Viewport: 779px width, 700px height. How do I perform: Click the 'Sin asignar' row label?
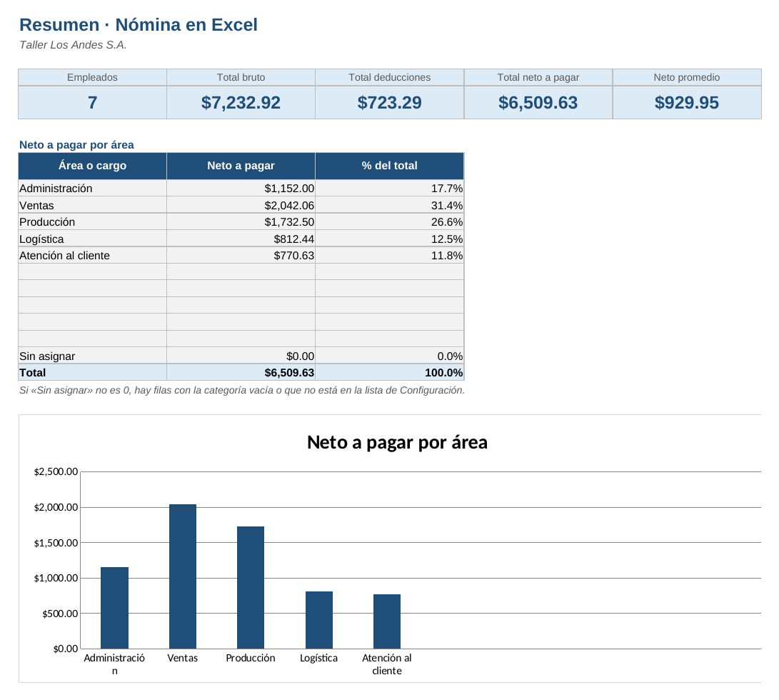coord(92,356)
